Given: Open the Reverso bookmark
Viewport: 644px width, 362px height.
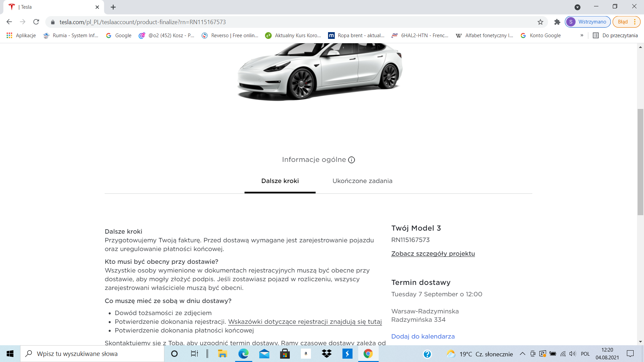Looking at the screenshot, I should coord(230,36).
